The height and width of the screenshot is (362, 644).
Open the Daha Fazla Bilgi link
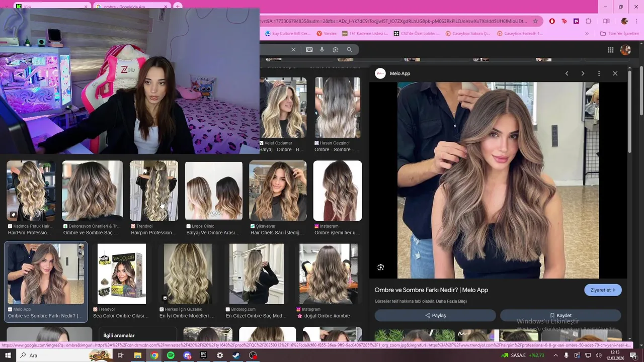451,301
